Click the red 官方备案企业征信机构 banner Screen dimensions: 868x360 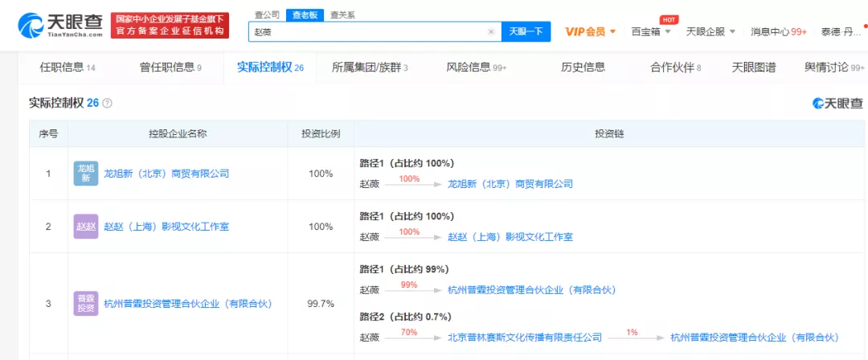(x=170, y=26)
